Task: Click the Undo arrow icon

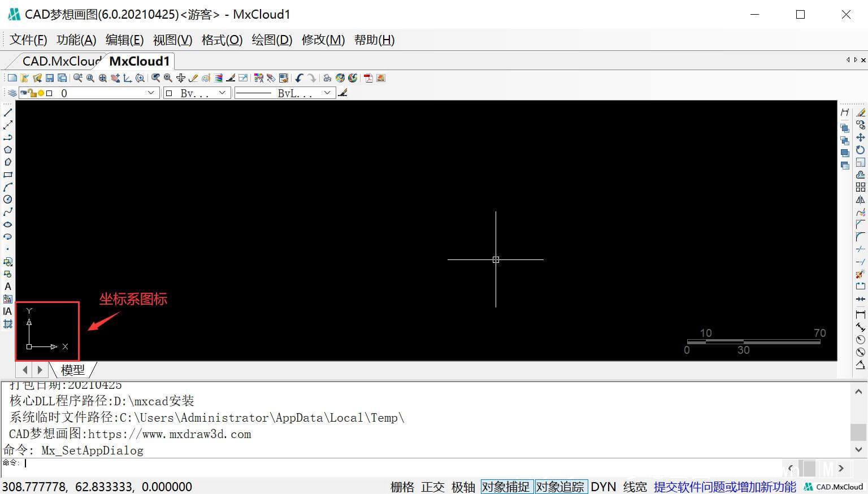Action: 299,78
